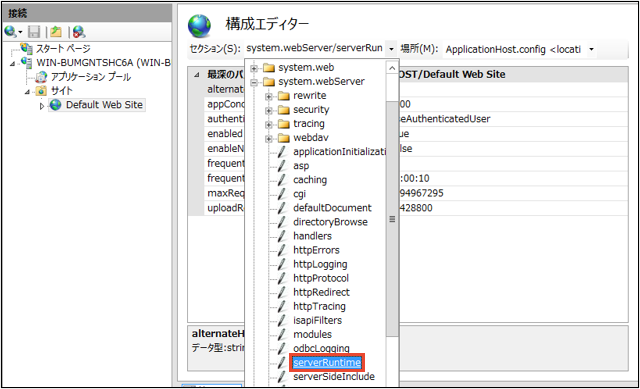Select Default Web Site in the tree
Image resolution: width=640 pixels, height=389 pixels.
(104, 105)
